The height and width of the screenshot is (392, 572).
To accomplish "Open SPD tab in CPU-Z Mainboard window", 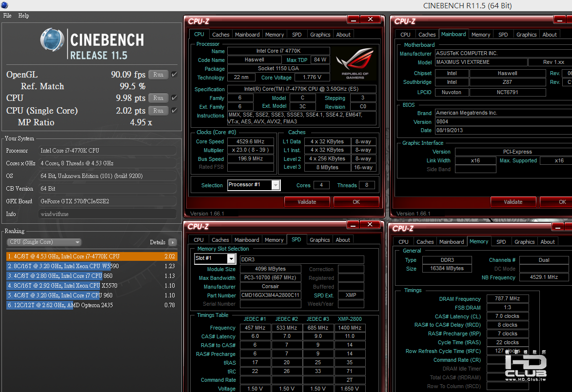I will click(503, 35).
